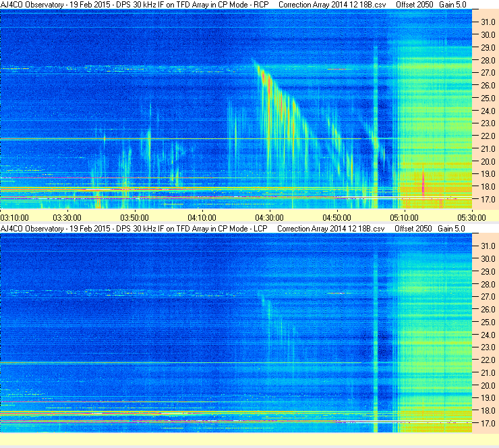Select the 19.0 frequency tick in LCP chart

[488, 397]
